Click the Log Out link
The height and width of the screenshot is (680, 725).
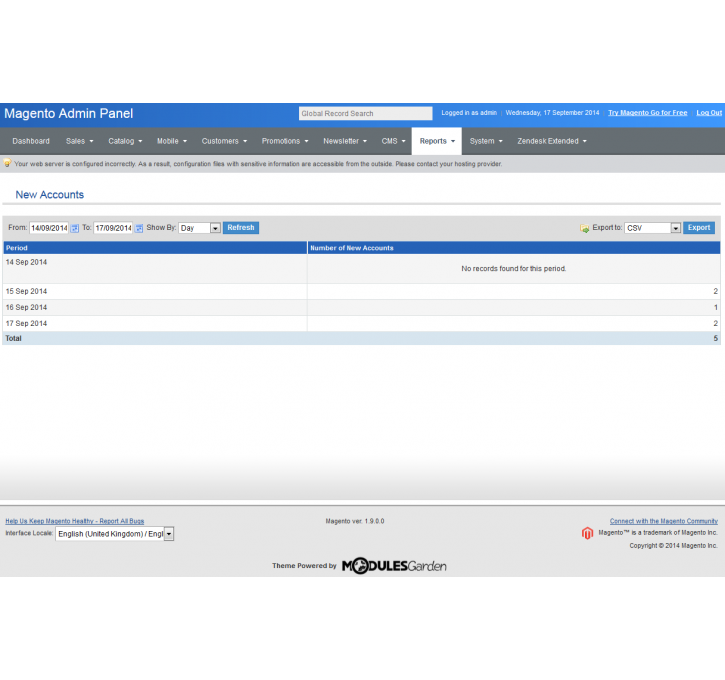709,113
